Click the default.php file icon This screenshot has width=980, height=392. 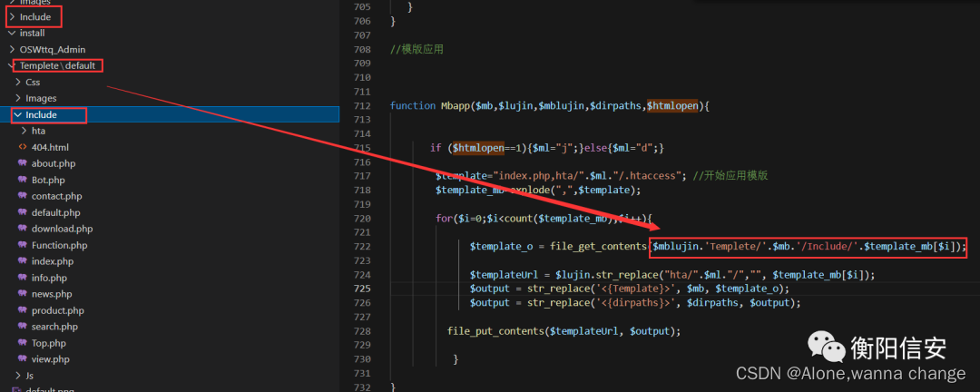[x=23, y=212]
